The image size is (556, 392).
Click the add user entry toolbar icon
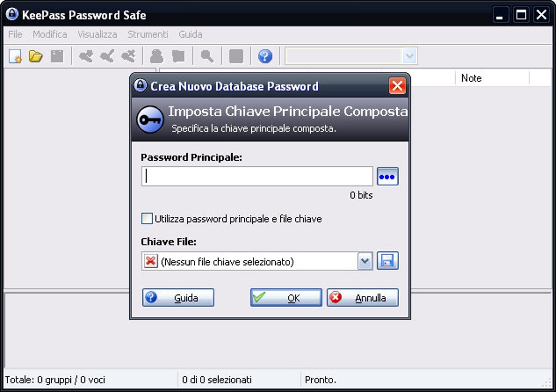pos(156,56)
